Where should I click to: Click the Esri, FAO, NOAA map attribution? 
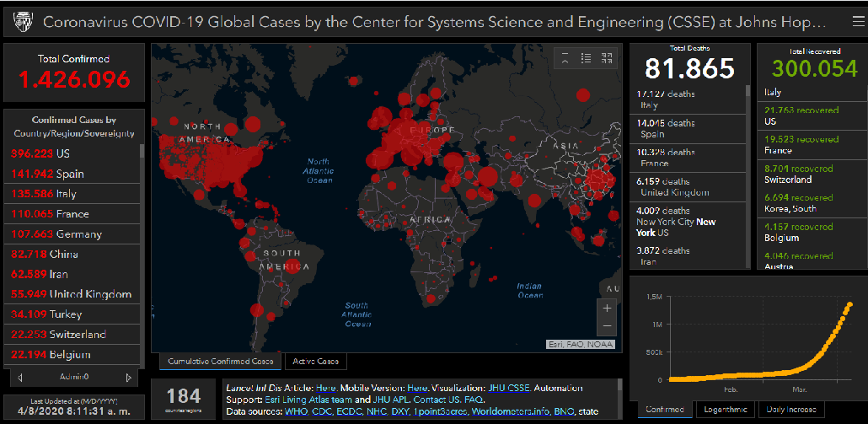coord(580,344)
